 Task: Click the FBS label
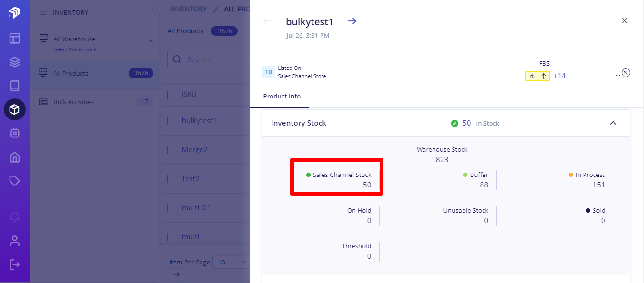pyautogui.click(x=544, y=64)
